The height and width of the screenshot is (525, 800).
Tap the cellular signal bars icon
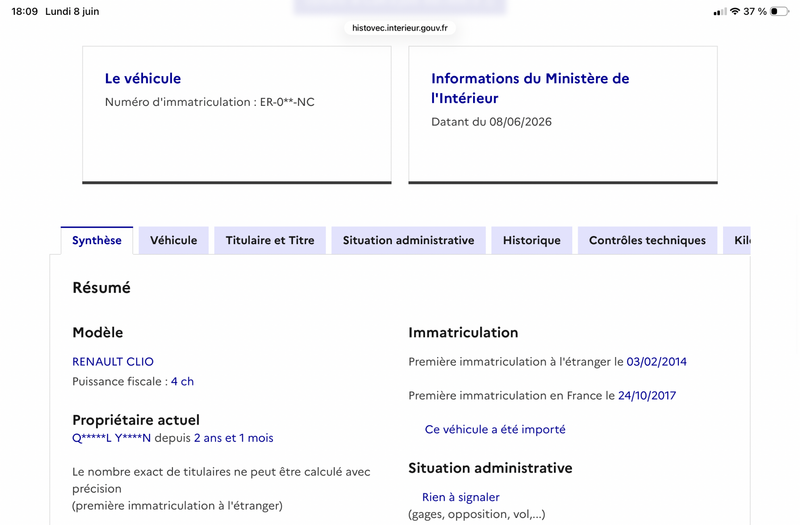coord(720,12)
